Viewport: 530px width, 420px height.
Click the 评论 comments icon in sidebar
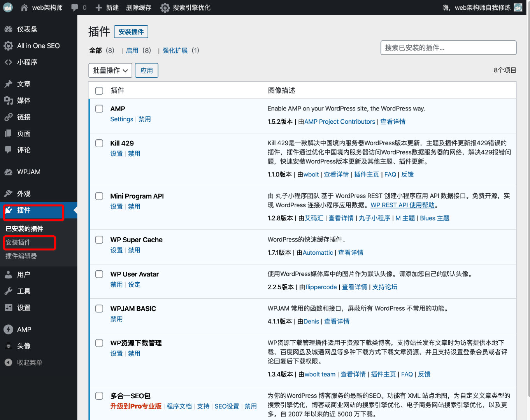9,150
